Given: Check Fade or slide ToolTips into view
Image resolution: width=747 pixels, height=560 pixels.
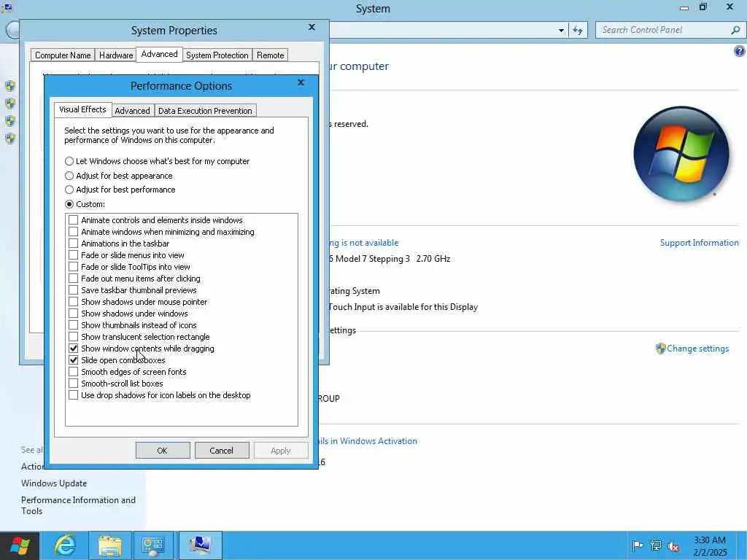Looking at the screenshot, I should (74, 267).
